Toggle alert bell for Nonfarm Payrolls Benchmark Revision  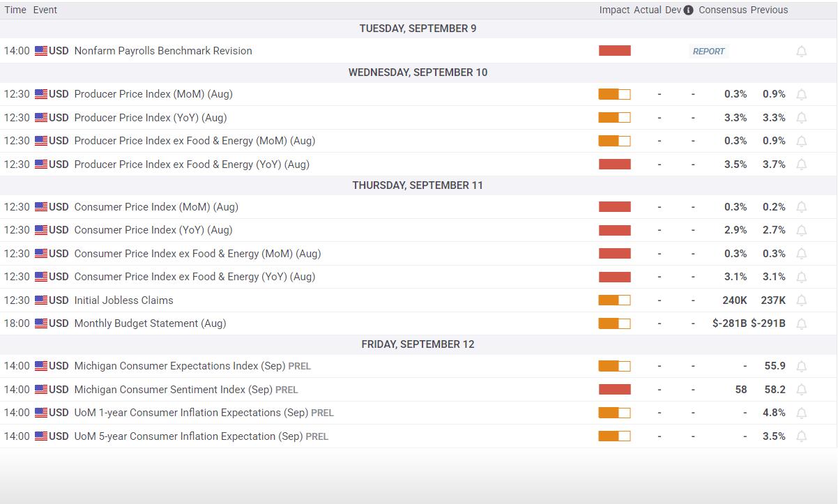[x=801, y=52]
